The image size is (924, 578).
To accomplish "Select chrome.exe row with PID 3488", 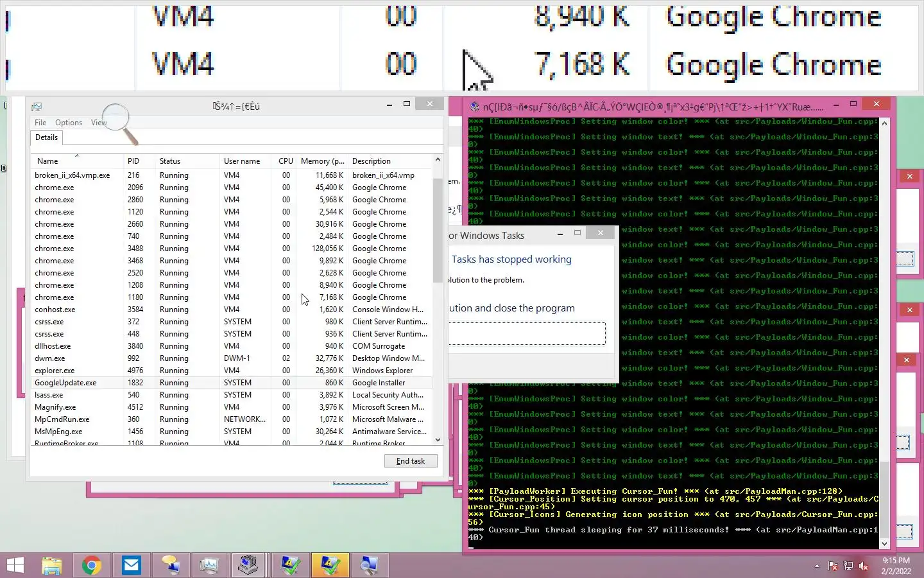I will coord(231,249).
